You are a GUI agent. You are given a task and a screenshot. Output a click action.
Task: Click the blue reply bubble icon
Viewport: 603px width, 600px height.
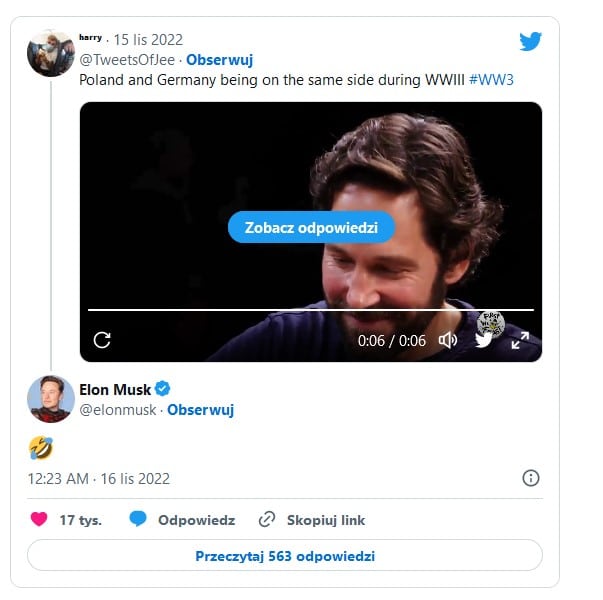pos(138,519)
